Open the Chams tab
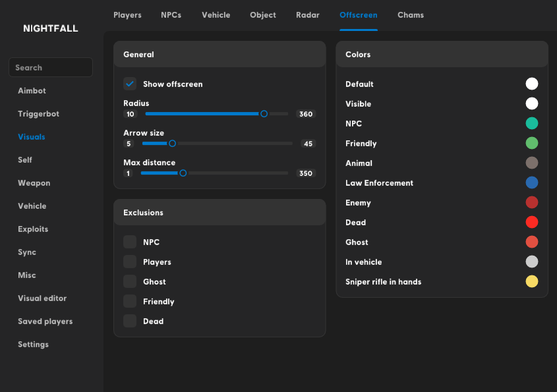The height and width of the screenshot is (392, 557). pyautogui.click(x=411, y=14)
